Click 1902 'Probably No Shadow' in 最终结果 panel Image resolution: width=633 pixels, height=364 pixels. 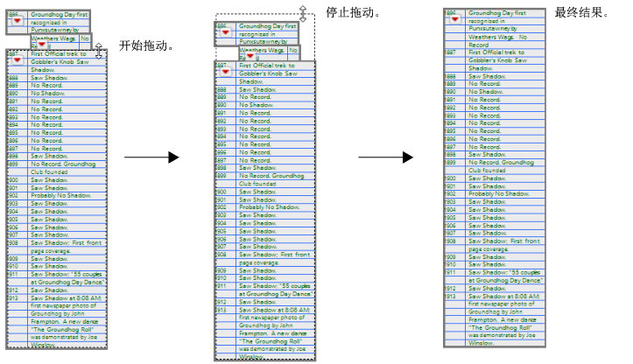click(498, 194)
